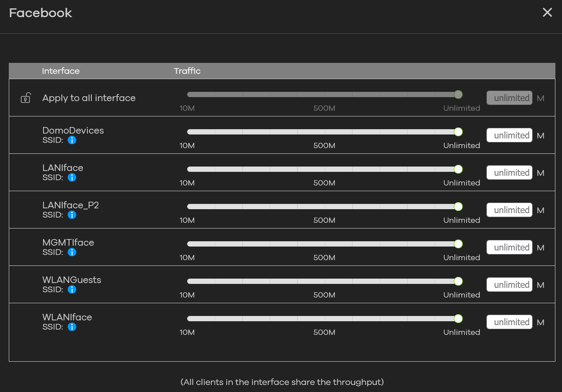This screenshot has height=392, width=562.
Task: Focus the WLANIface bandwidth input field
Action: pos(509,322)
